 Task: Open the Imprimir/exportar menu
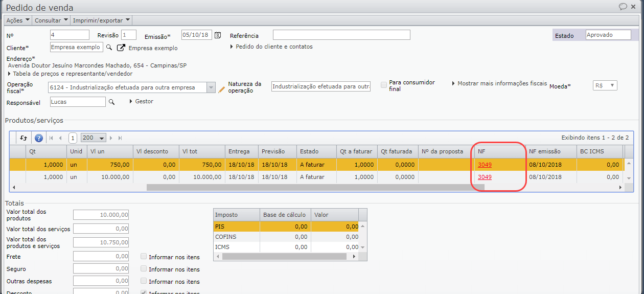[x=101, y=20]
